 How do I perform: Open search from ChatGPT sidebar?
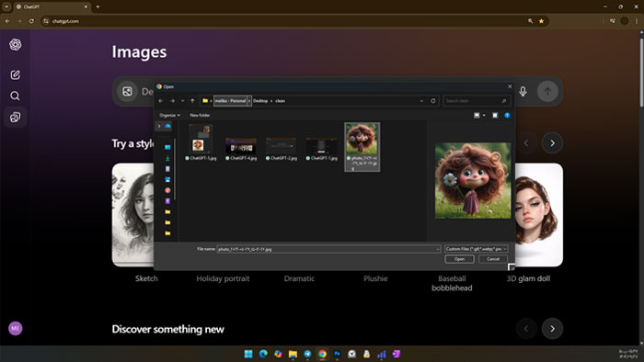click(16, 96)
